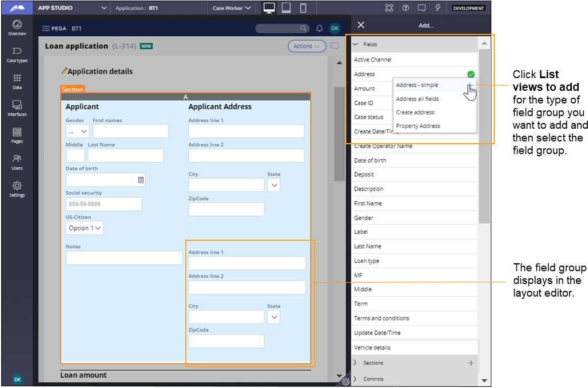Collapse the Fields section
The width and height of the screenshot is (588, 388).
pos(355,44)
